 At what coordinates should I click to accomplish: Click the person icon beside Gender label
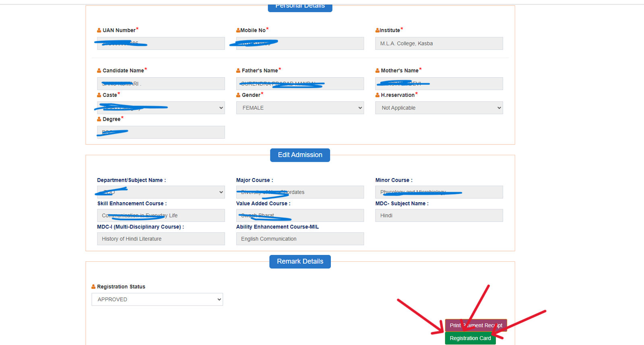pos(238,95)
